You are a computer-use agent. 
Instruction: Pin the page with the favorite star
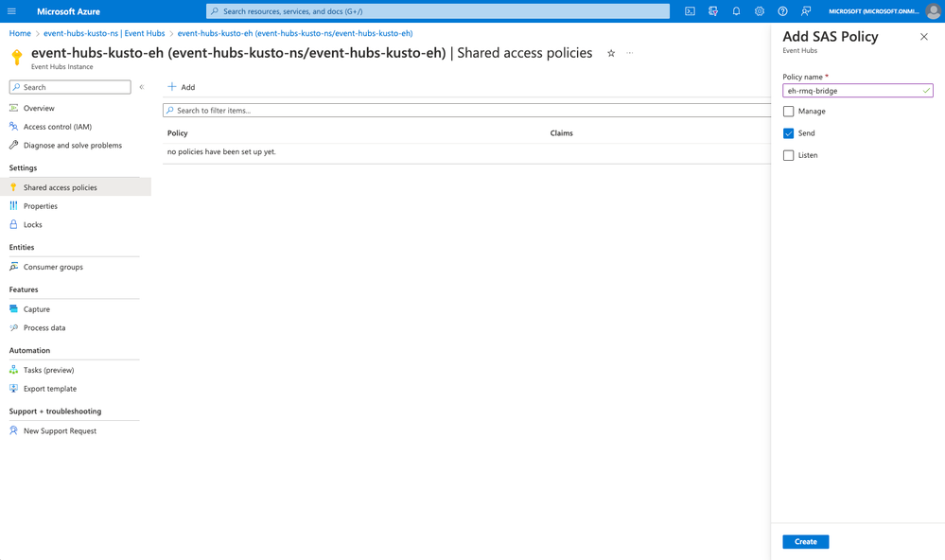pos(611,53)
